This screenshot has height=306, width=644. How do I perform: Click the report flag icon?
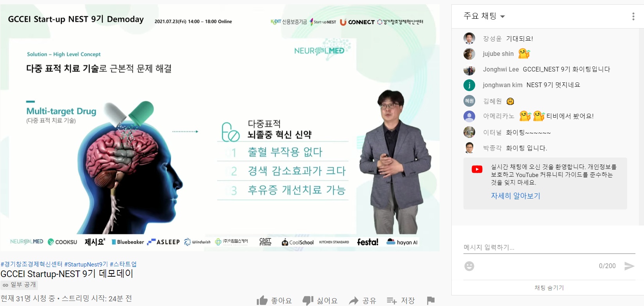pos(431,301)
